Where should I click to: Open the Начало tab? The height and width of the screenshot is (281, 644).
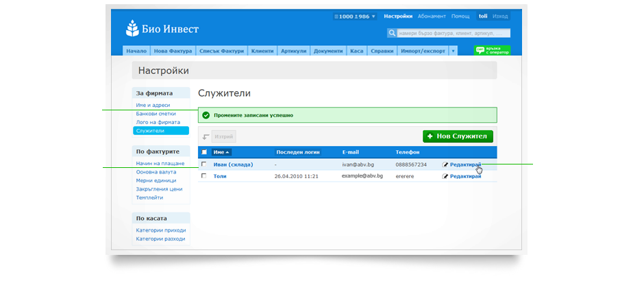[137, 51]
